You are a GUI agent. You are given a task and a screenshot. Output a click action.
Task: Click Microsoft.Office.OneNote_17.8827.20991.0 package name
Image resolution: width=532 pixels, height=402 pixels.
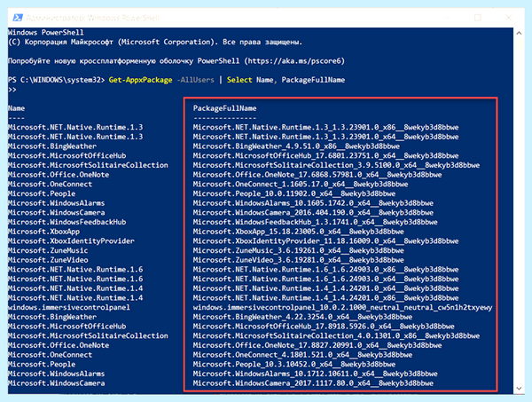point(317,345)
